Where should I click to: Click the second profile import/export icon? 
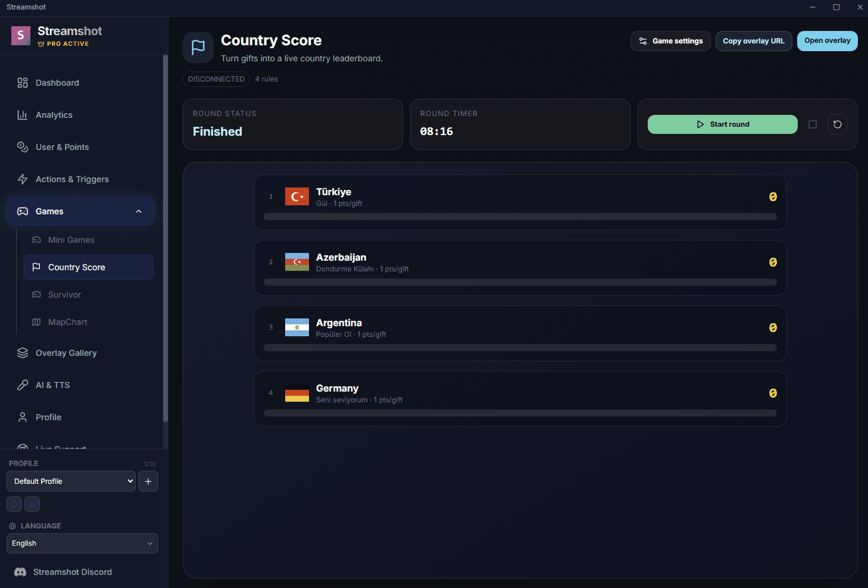[32, 504]
